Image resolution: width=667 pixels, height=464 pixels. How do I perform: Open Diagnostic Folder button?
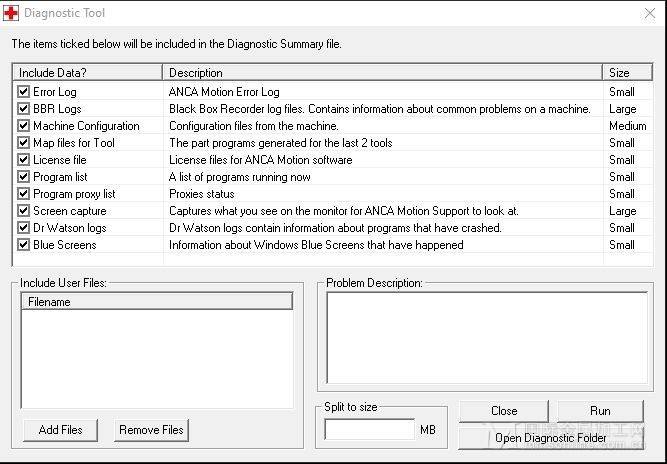point(551,438)
